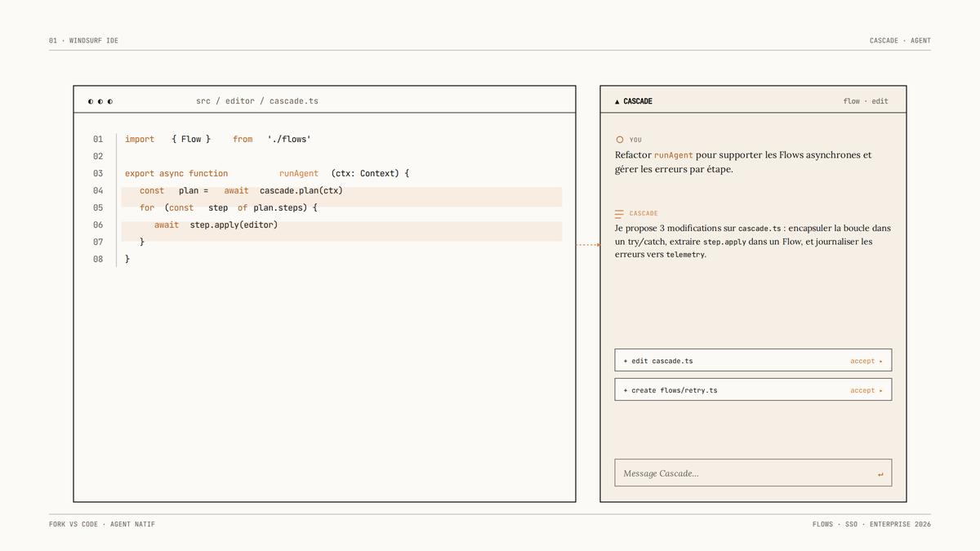Click line number 04 in the gutter

click(x=98, y=191)
